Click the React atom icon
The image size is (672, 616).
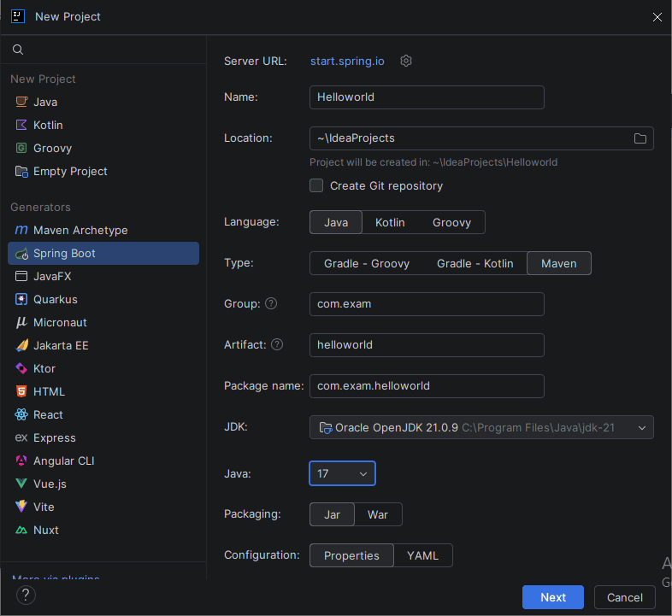(x=21, y=414)
